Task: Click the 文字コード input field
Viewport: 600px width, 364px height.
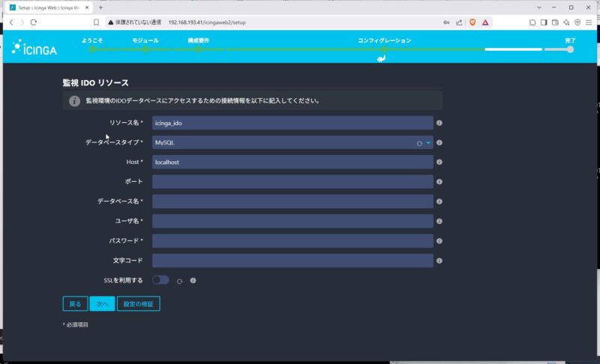Action: click(292, 261)
